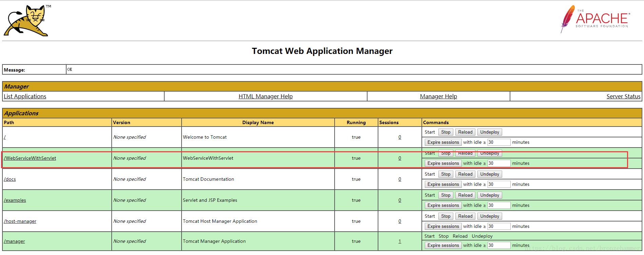644x255 pixels.
Task: Reload the Welcome to Tomcat application
Action: pyautogui.click(x=465, y=132)
